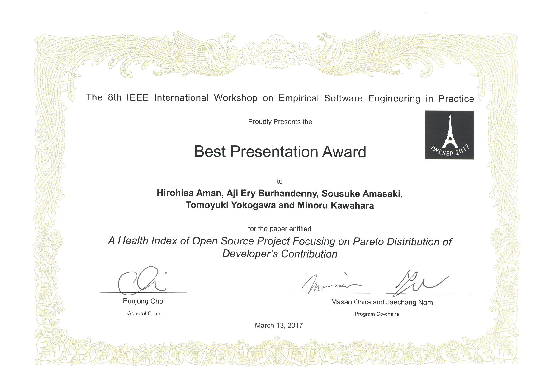
Task: Click the 'Best Presentation Award' heading
Action: (x=280, y=152)
